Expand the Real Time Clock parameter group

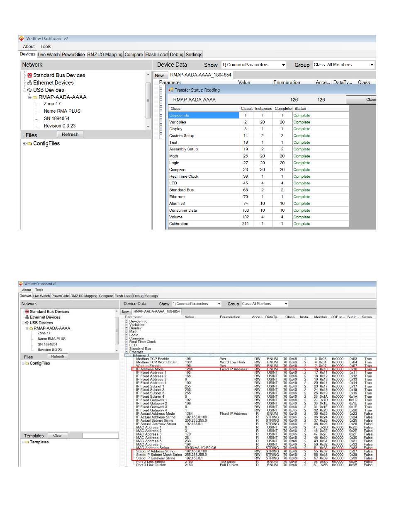click(127, 342)
